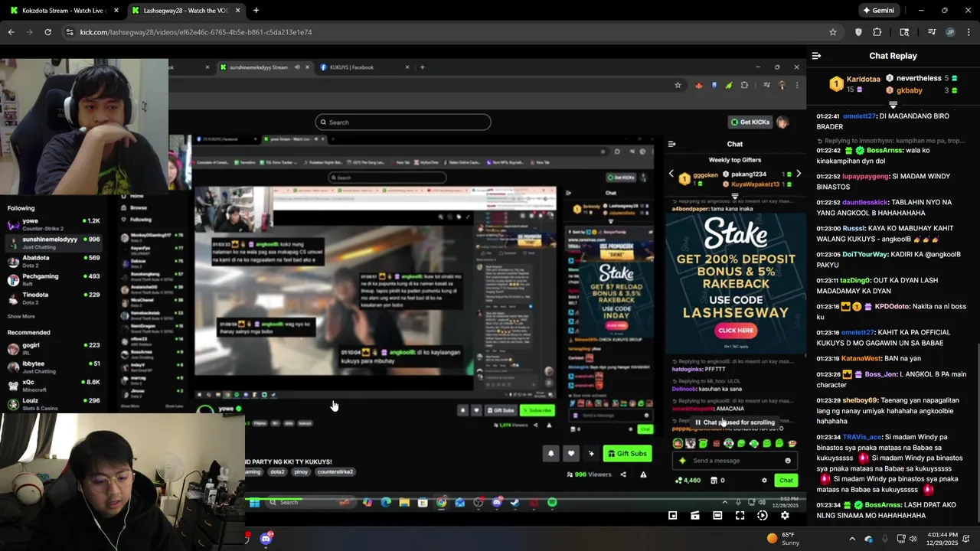The width and height of the screenshot is (980, 551).
Task: Open the JP Chrome profile menu
Action: (x=950, y=32)
